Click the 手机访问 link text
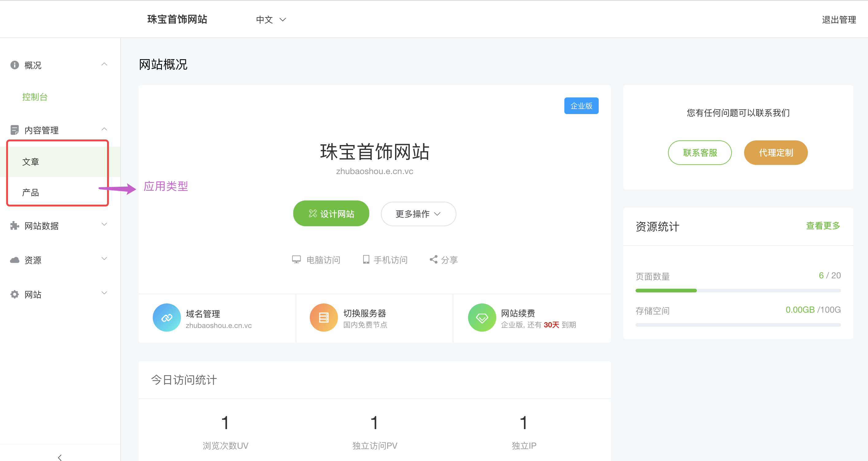 pos(390,260)
